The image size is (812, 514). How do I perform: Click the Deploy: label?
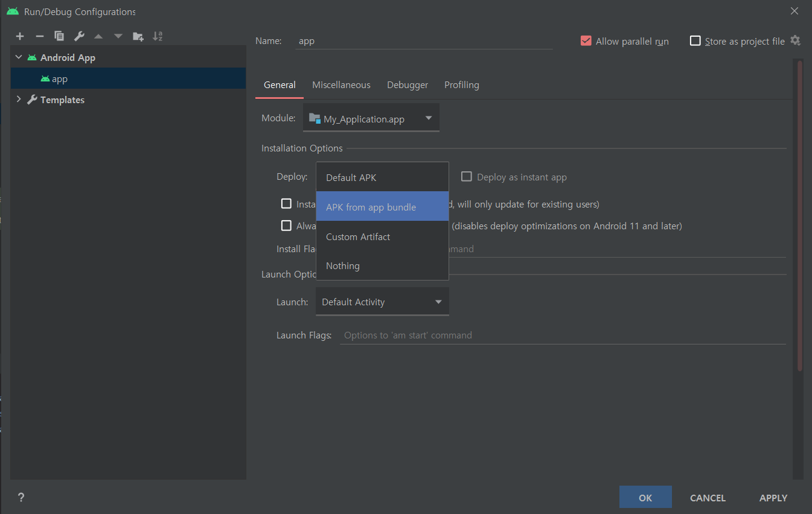292,177
